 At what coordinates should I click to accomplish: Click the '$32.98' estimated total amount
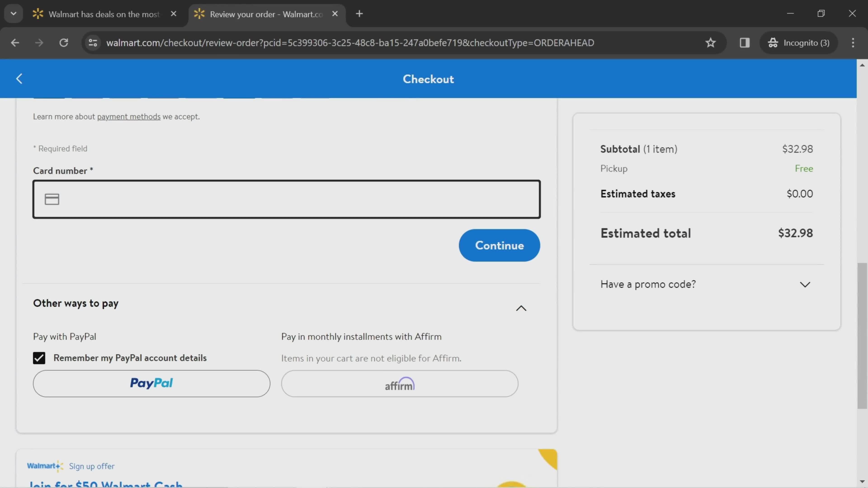tap(795, 233)
